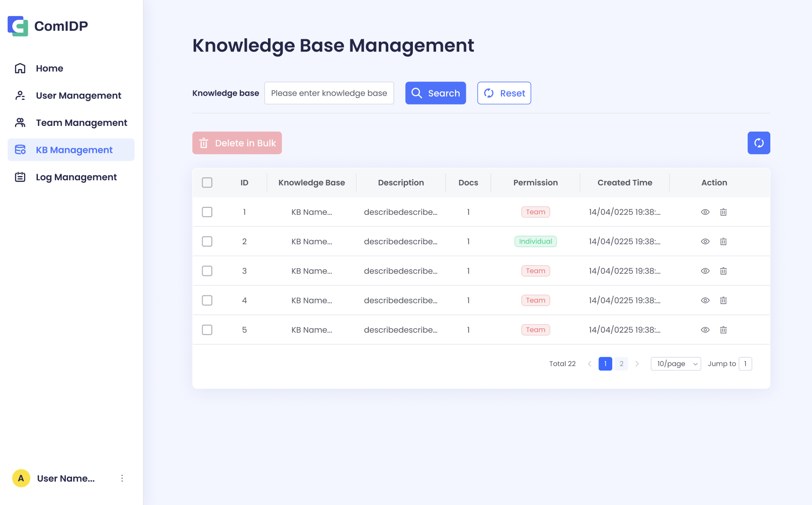Open the 10/page size dropdown
Viewport: 812px width, 505px height.
point(676,363)
